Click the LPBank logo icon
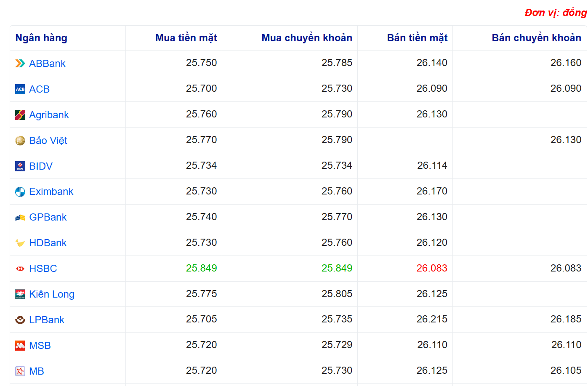 click(20, 320)
